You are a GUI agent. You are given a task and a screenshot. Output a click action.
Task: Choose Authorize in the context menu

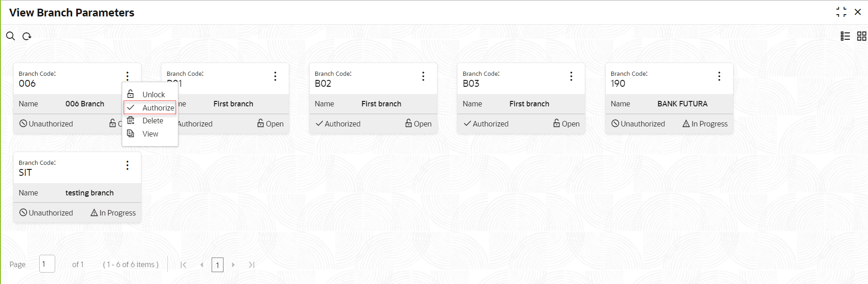tap(158, 108)
